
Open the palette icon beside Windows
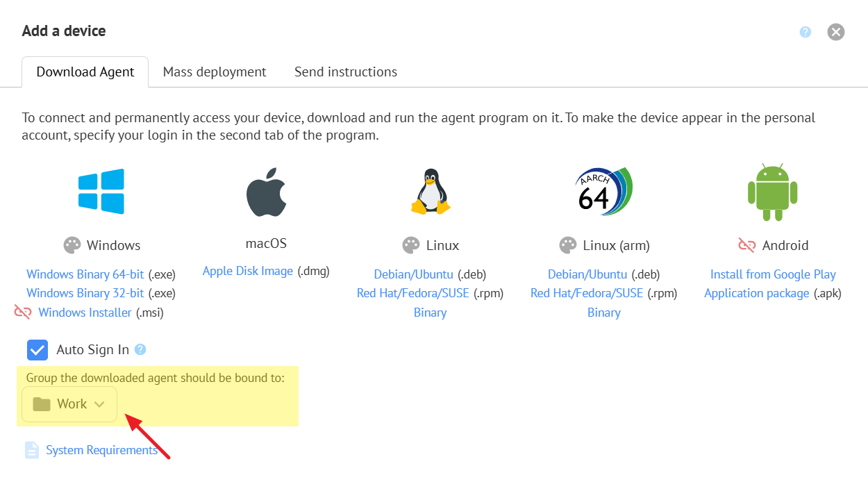pos(72,245)
